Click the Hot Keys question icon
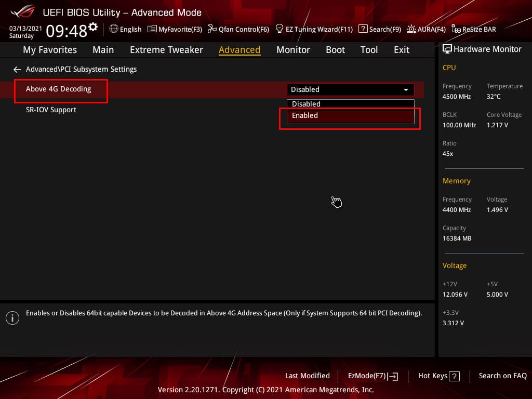532x399 pixels. (454, 376)
